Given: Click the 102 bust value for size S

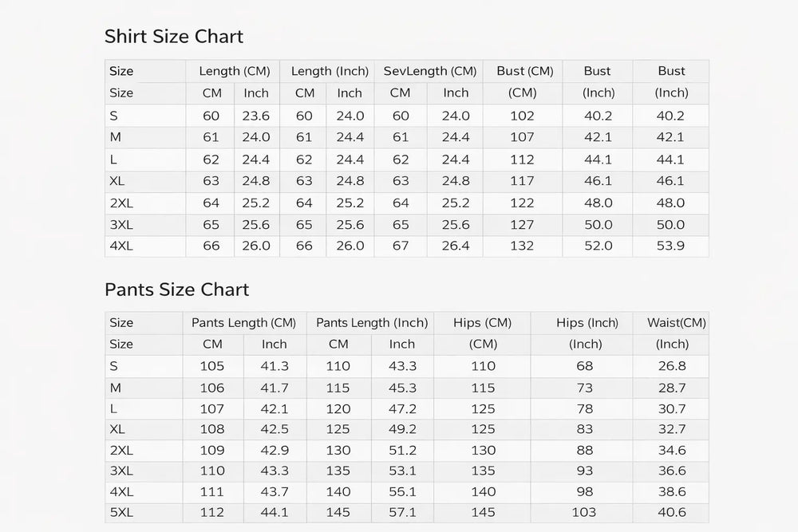Looking at the screenshot, I should point(522,116).
